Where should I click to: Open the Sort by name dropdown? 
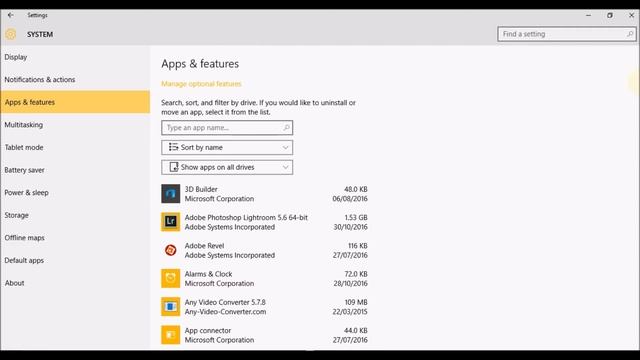[227, 147]
